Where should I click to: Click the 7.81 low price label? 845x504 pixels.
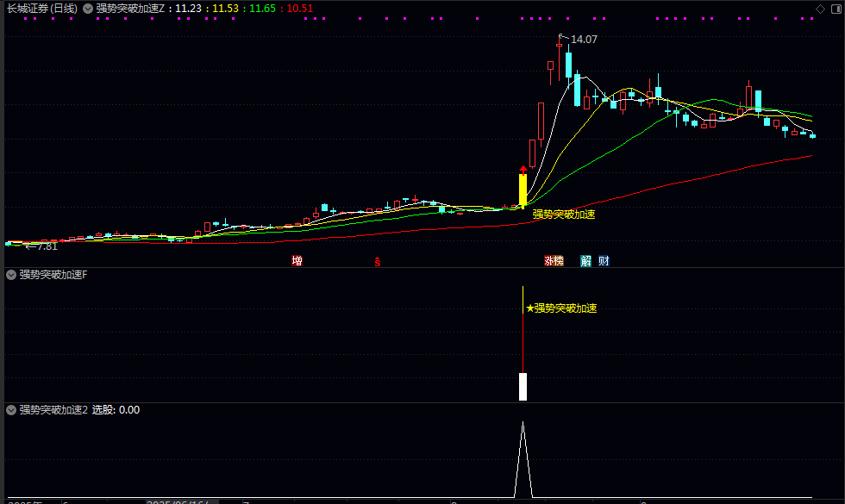click(x=47, y=246)
